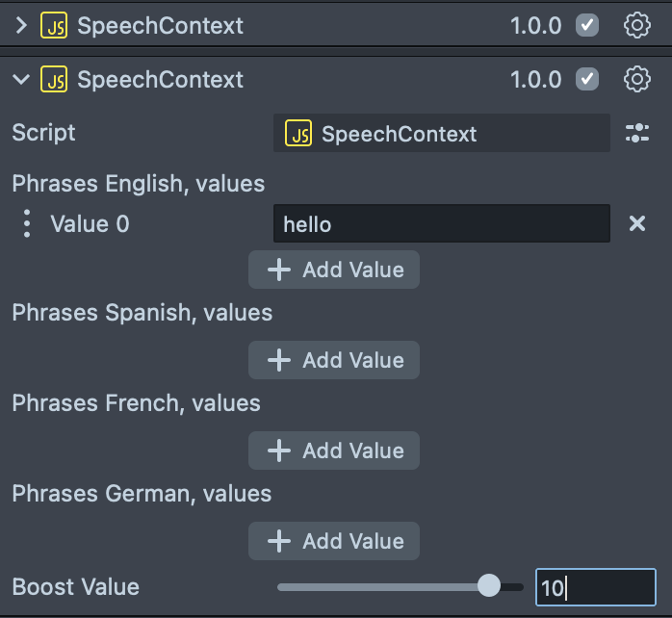
Task: Add Value under Phrases Spanish
Action: click(x=334, y=360)
